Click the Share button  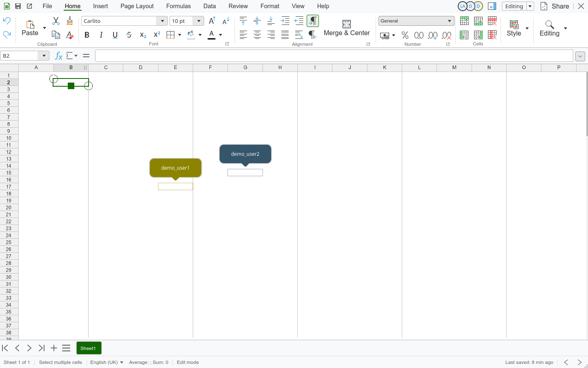pos(555,6)
